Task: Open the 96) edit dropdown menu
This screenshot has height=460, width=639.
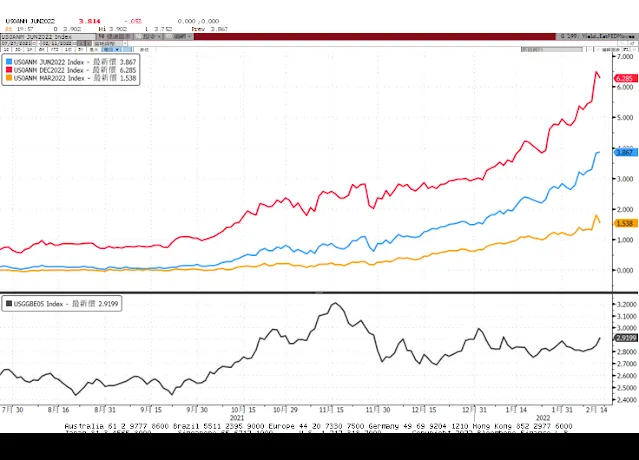Action: click(x=178, y=37)
